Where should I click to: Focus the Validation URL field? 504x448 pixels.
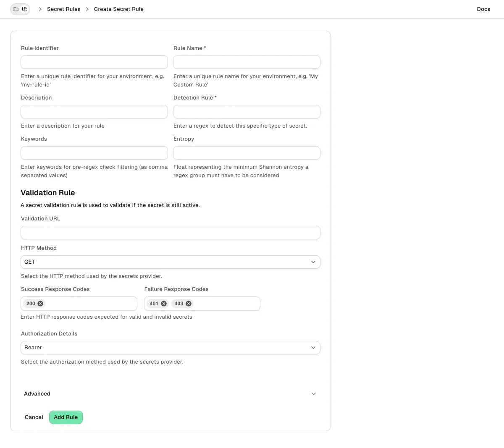[x=171, y=233]
